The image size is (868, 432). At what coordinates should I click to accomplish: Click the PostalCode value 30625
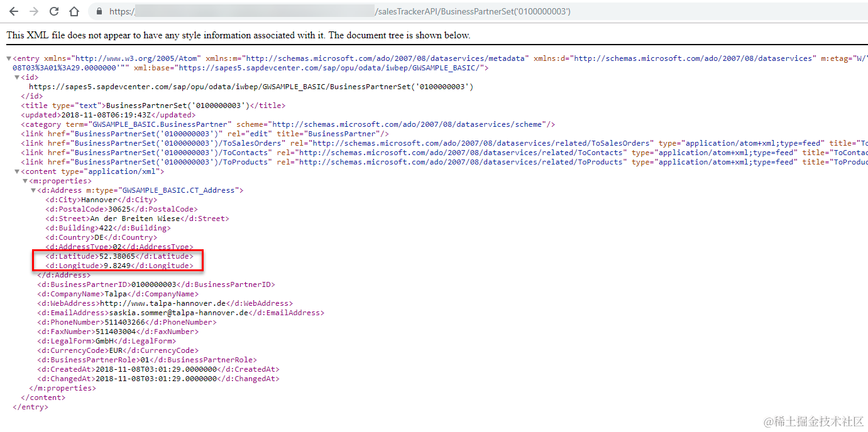coord(120,209)
